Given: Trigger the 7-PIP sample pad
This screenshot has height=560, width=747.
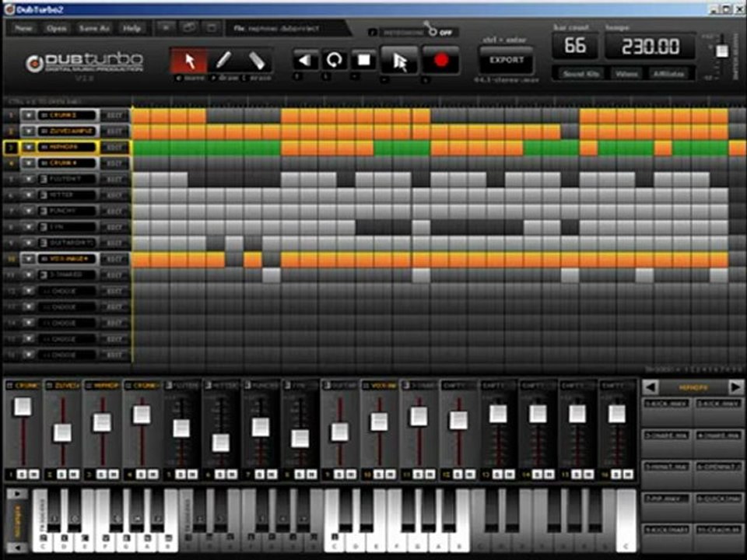Looking at the screenshot, I should tap(667, 506).
